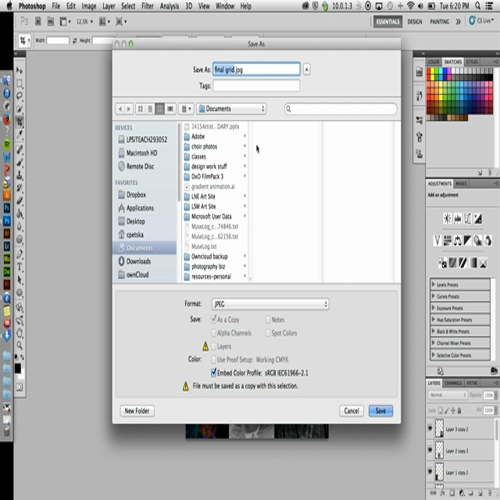Select the Move tool in the toolbox
500x500 pixels.
(x=20, y=70)
